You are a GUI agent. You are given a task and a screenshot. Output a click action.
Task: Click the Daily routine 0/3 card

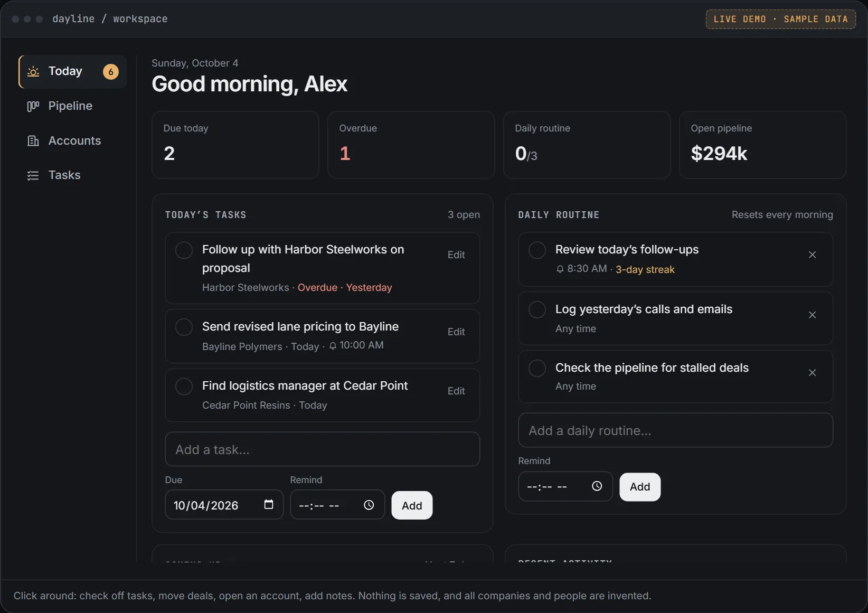click(x=587, y=145)
